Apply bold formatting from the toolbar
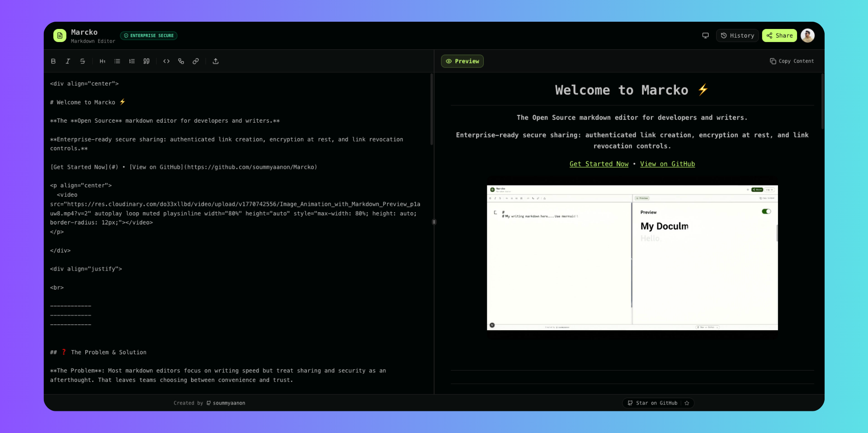 point(53,61)
